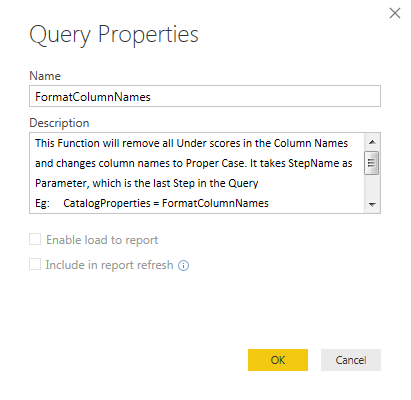The width and height of the screenshot is (411, 400).
Task: Dismiss the dialog using Cancel
Action: click(351, 360)
